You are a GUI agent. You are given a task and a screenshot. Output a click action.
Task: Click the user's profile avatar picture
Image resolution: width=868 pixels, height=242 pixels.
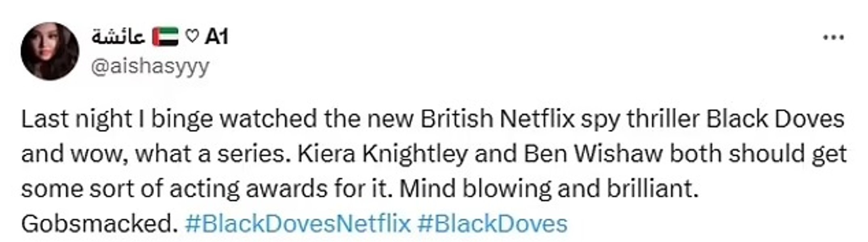click(50, 51)
